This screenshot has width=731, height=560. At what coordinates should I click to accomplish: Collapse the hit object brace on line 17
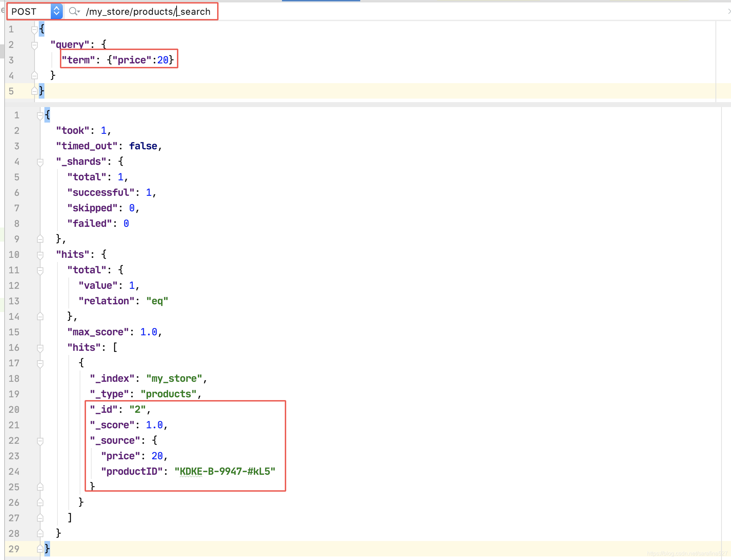pyautogui.click(x=40, y=363)
